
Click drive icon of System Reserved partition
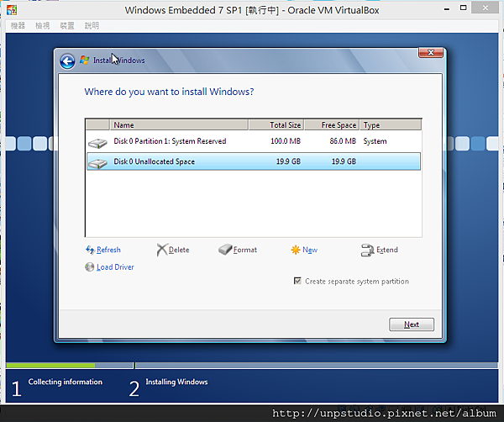click(x=97, y=143)
